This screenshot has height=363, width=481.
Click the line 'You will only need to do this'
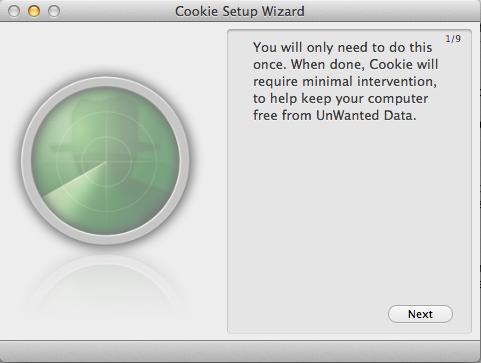pos(342,47)
